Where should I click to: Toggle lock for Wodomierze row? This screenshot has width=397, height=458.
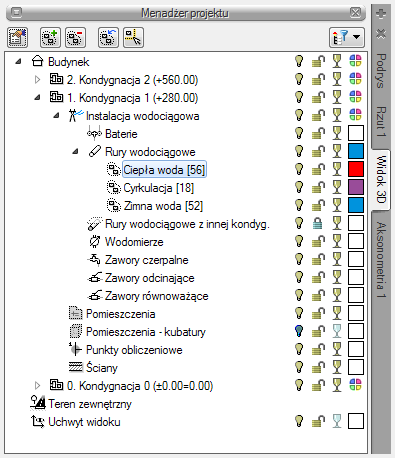coord(318,242)
